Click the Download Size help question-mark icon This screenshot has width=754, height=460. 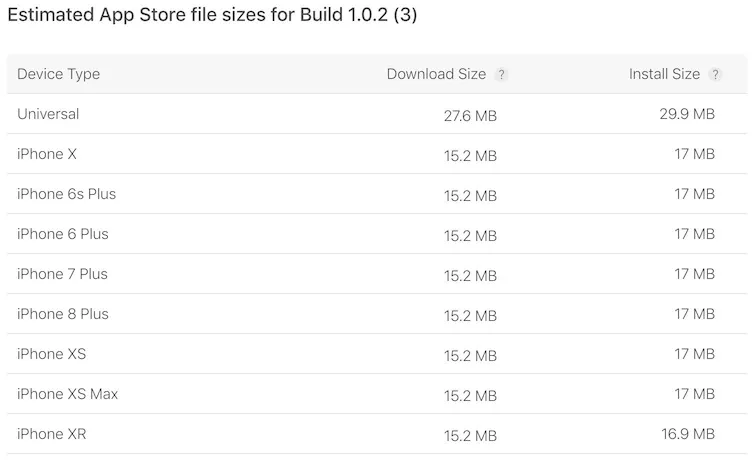(x=502, y=75)
